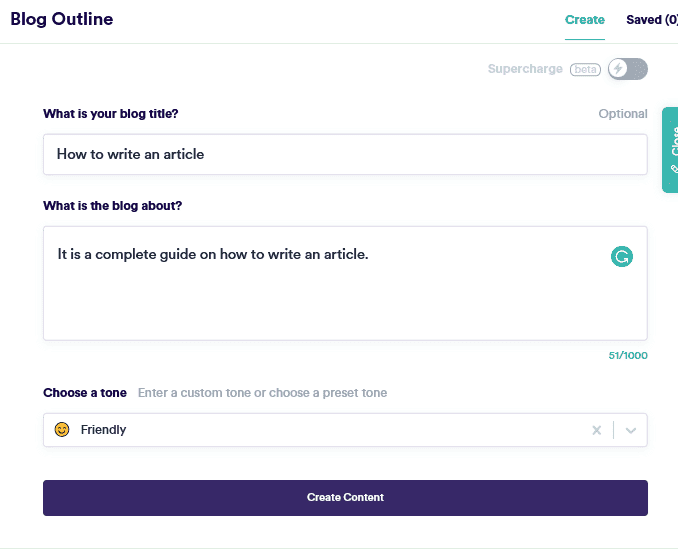Click the beta badge next to Supercharge
The image size is (678, 555).
585,69
